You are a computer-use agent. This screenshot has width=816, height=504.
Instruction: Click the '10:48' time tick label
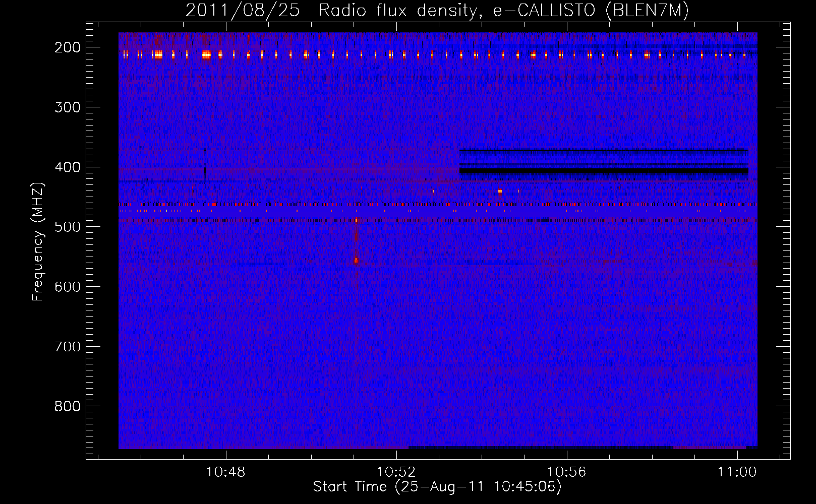pos(226,472)
